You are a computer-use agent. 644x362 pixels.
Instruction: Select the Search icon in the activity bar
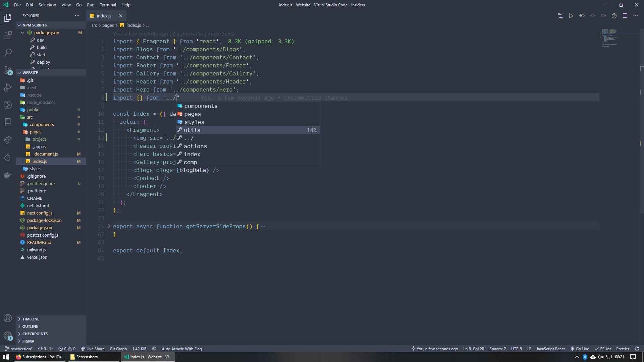(7, 52)
